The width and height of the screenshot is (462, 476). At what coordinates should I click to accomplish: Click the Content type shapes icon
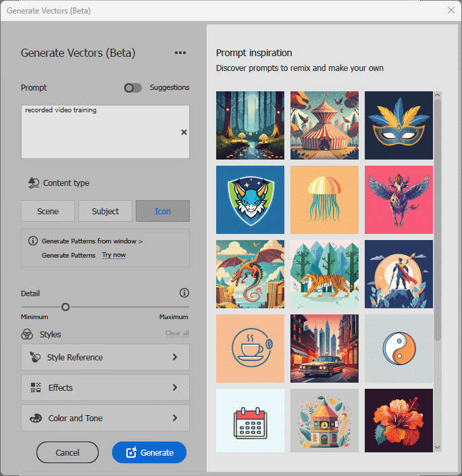point(33,183)
